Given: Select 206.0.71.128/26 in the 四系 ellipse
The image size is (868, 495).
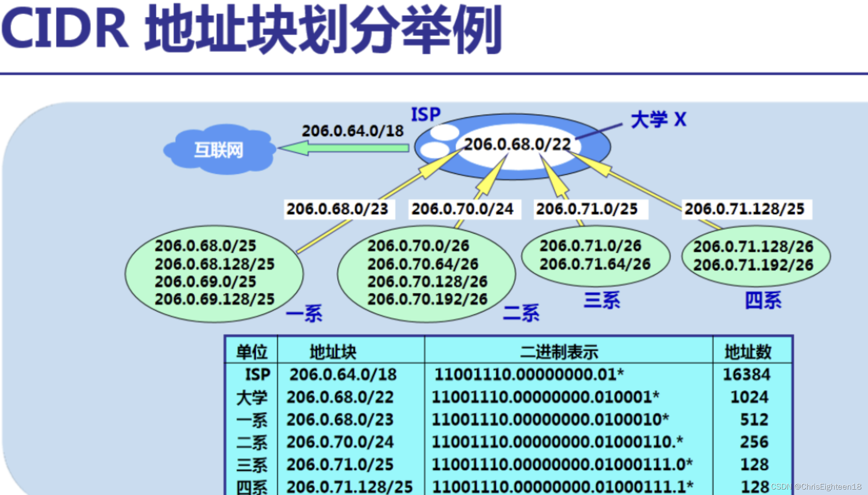Looking at the screenshot, I should 753,247.
